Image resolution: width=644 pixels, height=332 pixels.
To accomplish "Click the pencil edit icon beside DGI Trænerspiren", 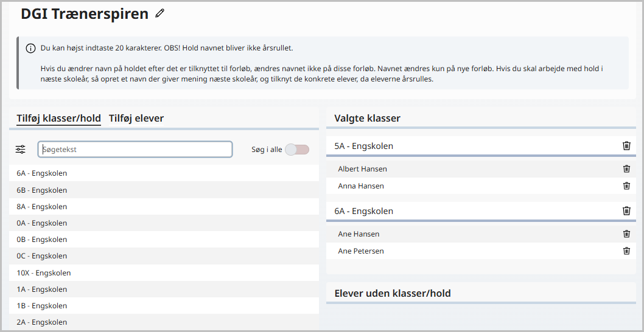I will coord(159,13).
